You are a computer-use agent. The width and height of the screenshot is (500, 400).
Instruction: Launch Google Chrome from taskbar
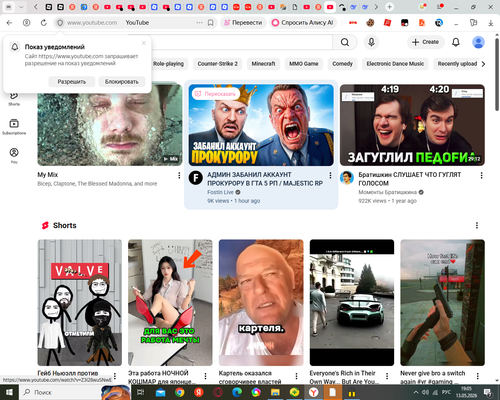click(x=179, y=392)
